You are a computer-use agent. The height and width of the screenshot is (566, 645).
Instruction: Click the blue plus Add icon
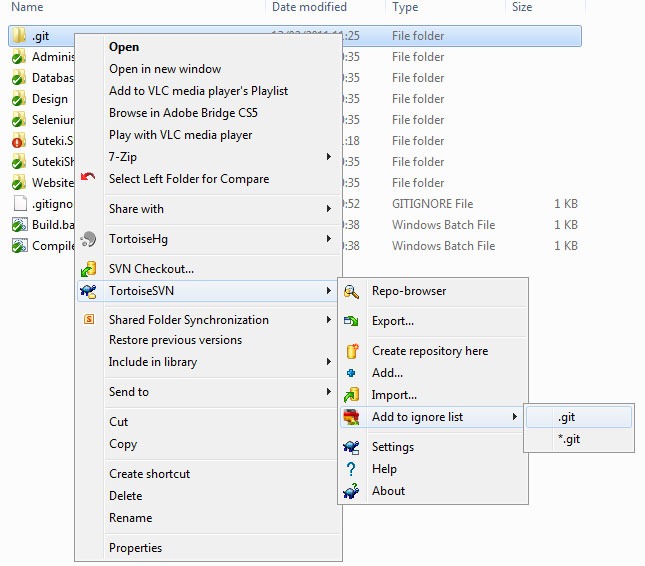point(351,373)
